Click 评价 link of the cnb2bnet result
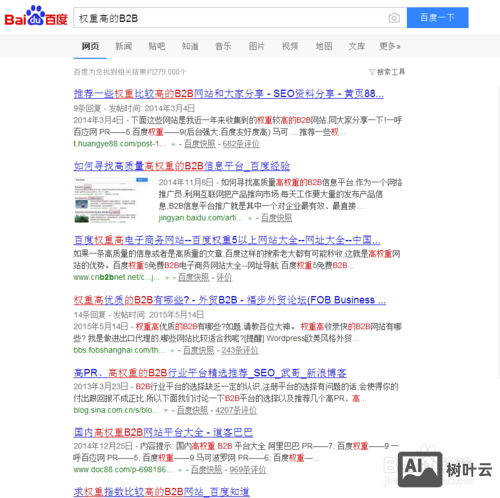The image size is (500, 498). 224,277
